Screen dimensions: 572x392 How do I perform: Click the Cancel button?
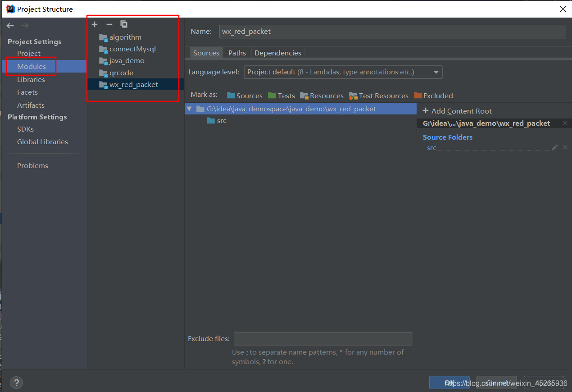click(x=496, y=383)
